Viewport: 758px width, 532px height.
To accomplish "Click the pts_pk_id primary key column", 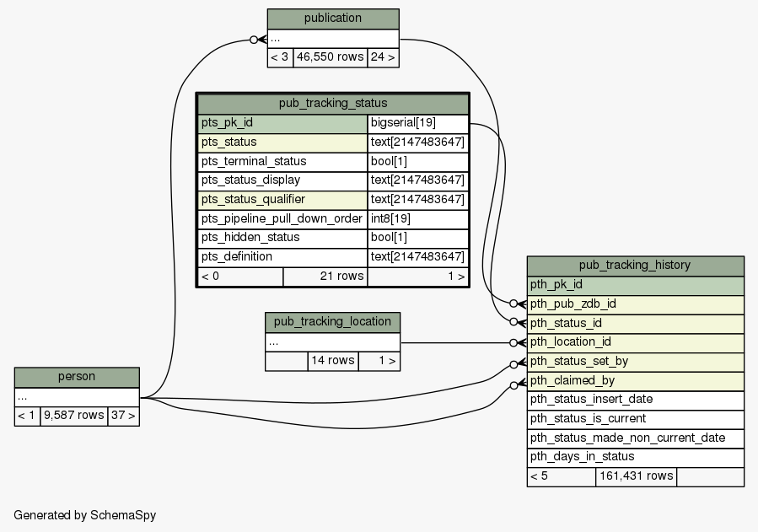I will click(282, 123).
